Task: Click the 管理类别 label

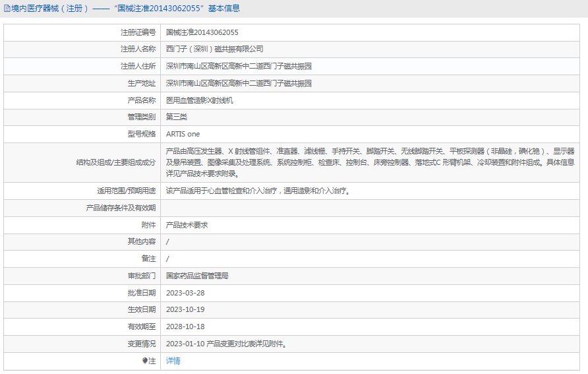Action: (x=141, y=117)
